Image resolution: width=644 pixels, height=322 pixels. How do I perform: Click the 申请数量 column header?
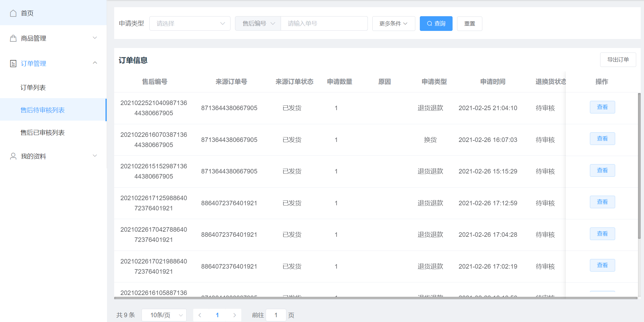[340, 82]
